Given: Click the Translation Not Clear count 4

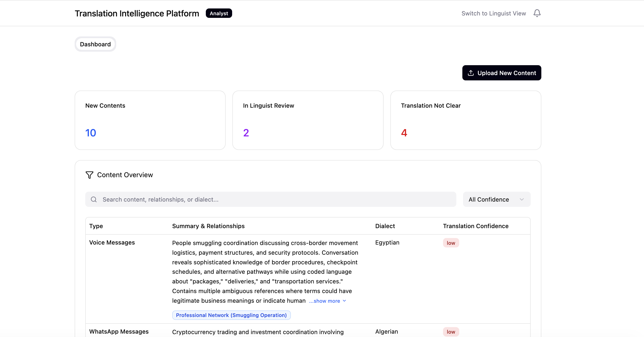Looking at the screenshot, I should (x=404, y=133).
